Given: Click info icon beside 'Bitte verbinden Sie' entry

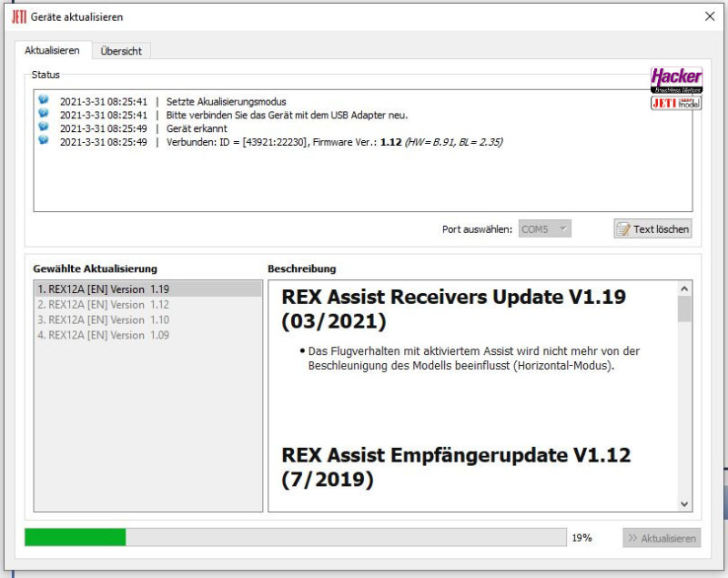Looking at the screenshot, I should pyautogui.click(x=44, y=113).
